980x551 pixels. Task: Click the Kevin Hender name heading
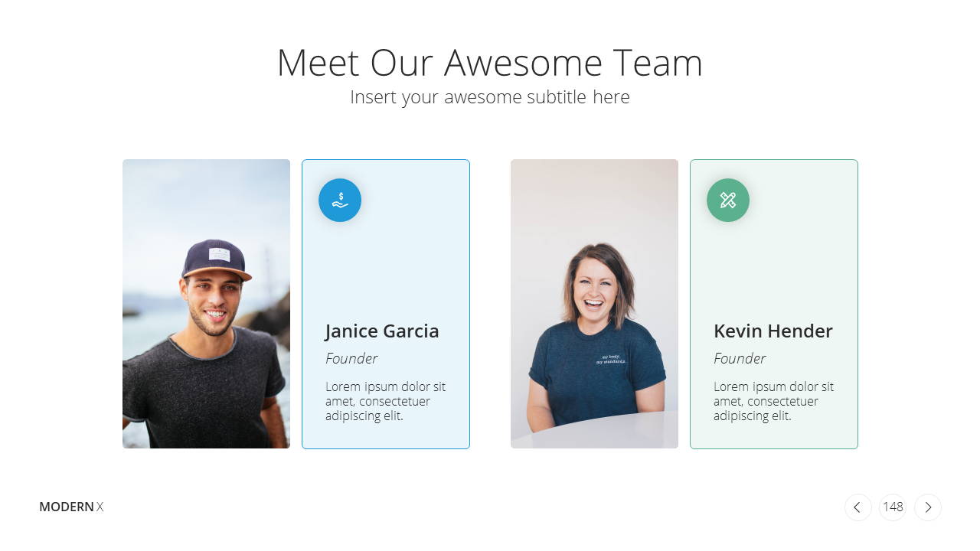(773, 331)
